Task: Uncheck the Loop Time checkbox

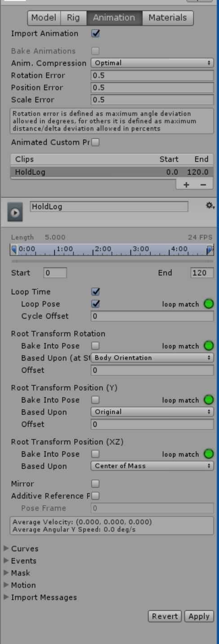Action: (x=95, y=292)
